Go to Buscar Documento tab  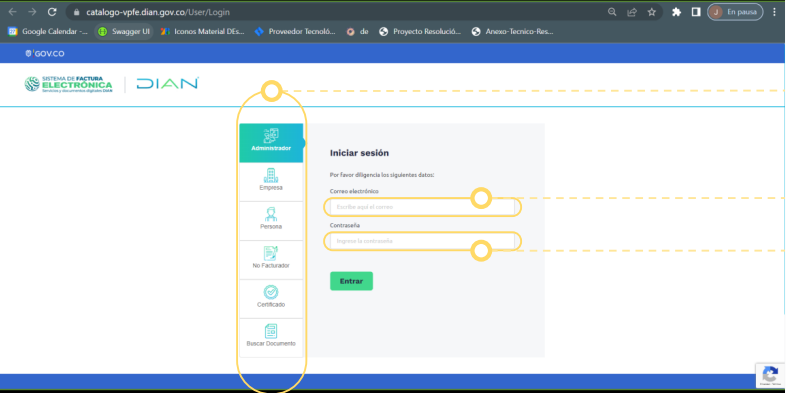point(271,338)
